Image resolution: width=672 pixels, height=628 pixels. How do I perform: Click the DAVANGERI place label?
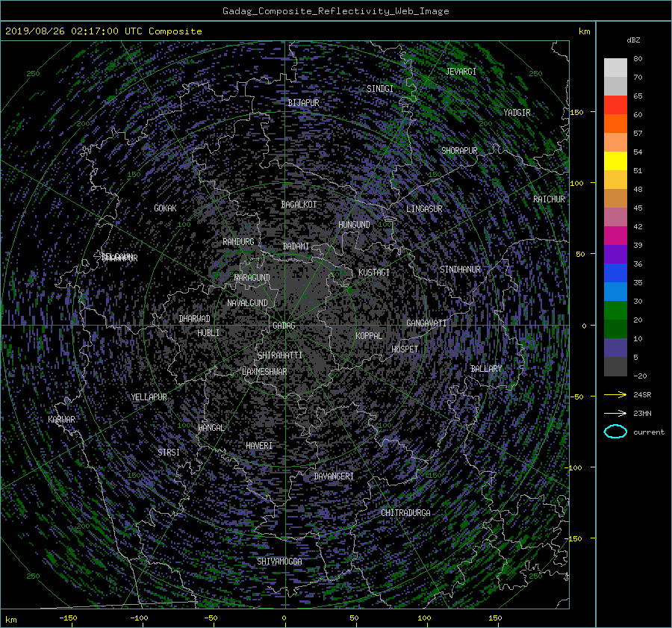click(x=334, y=476)
